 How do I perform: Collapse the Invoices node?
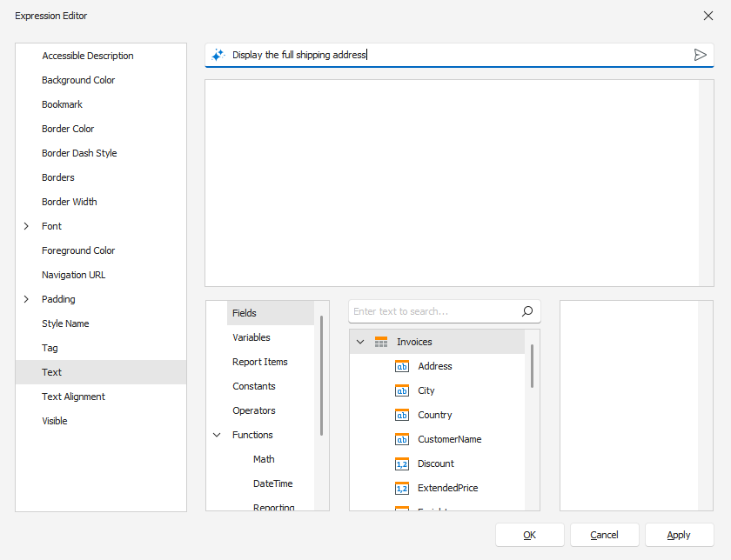(359, 342)
